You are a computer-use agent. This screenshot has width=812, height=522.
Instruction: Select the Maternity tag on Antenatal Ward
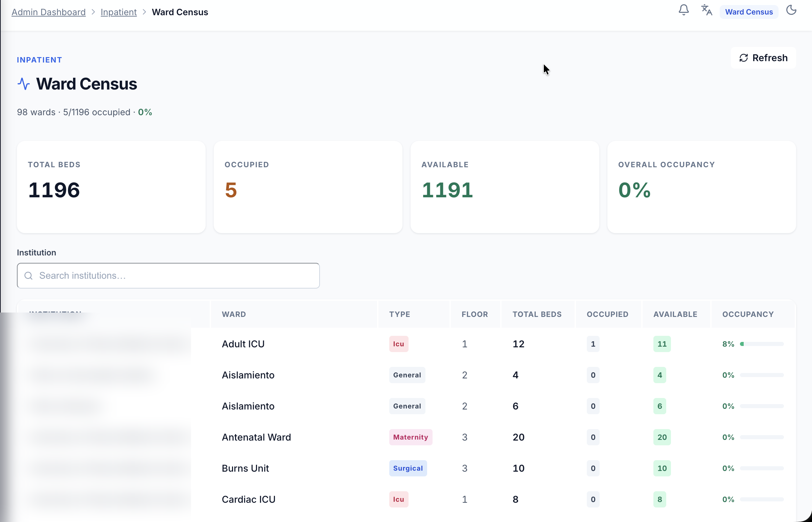(x=411, y=437)
